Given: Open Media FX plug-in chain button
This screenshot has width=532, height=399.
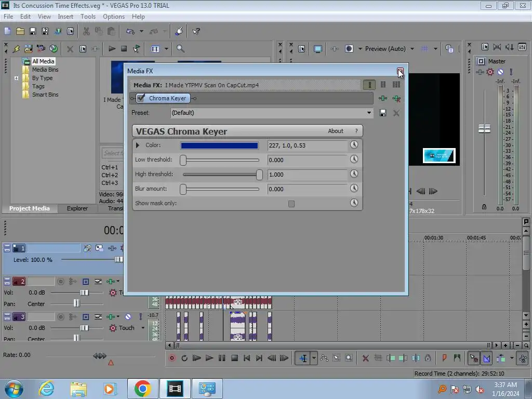Looking at the screenshot, I should (383, 98).
